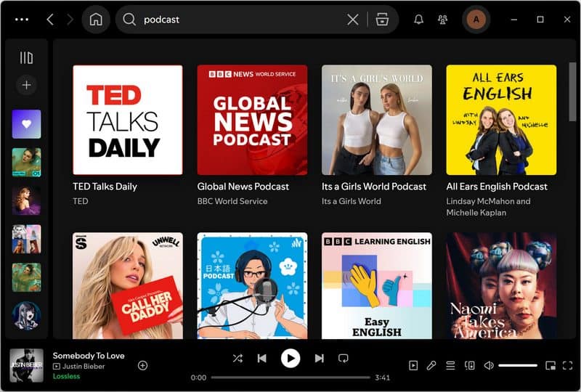581x392 pixels.
Task: Expand Your Library sidebar
Action: point(26,58)
